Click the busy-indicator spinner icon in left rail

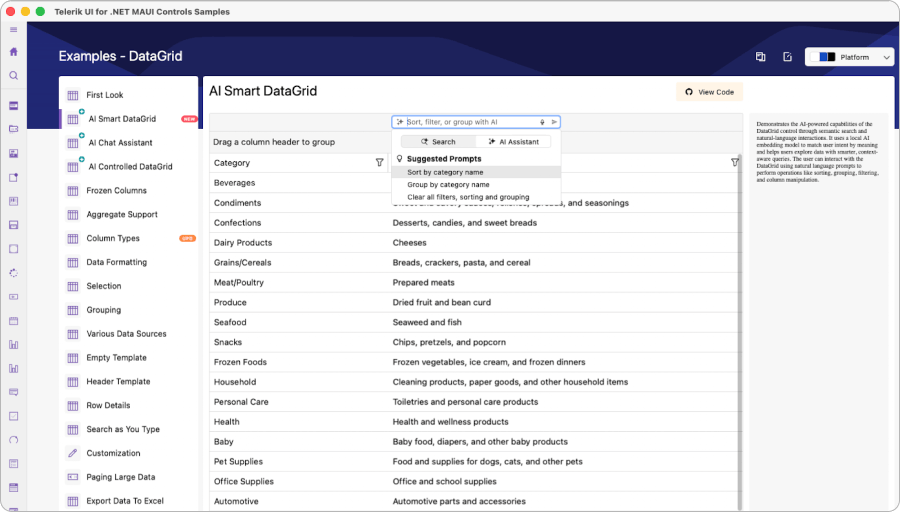click(14, 273)
